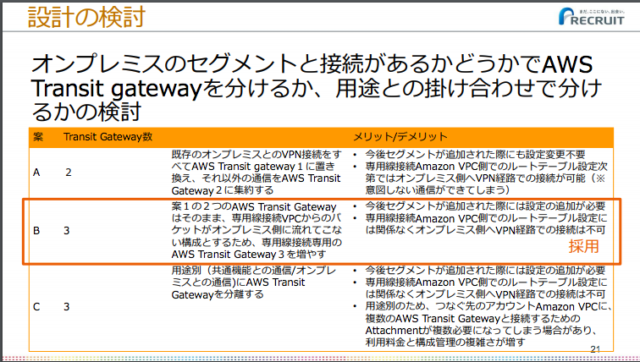
Task: Click the row A description about VPN接続
Action: point(256,172)
